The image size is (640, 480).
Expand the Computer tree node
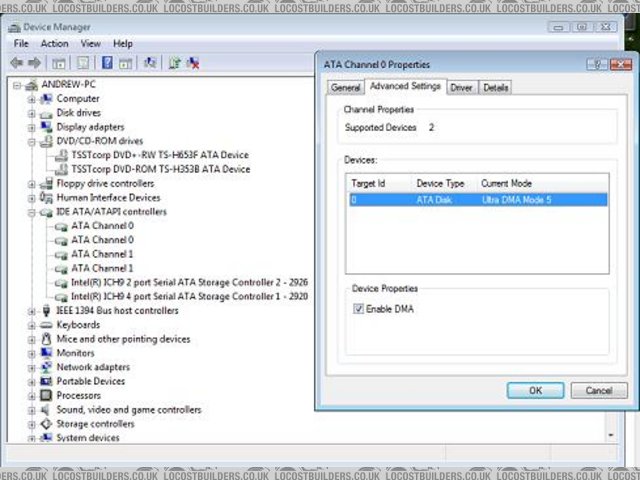31,99
